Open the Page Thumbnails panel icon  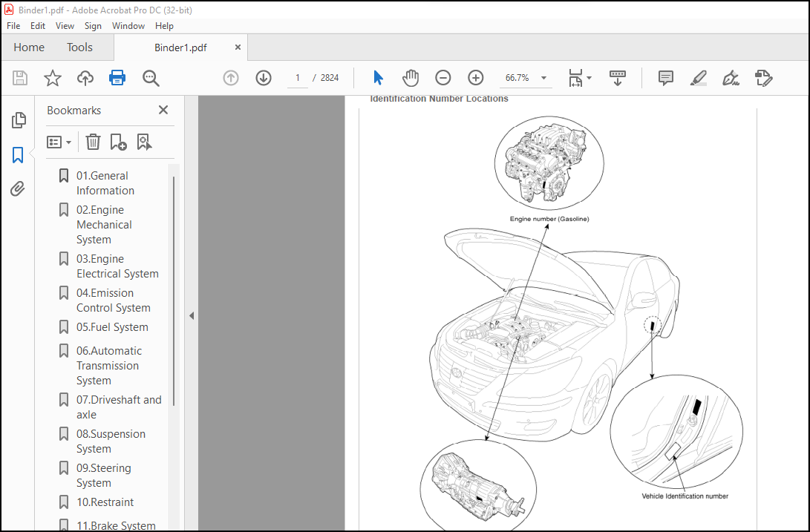pos(19,119)
